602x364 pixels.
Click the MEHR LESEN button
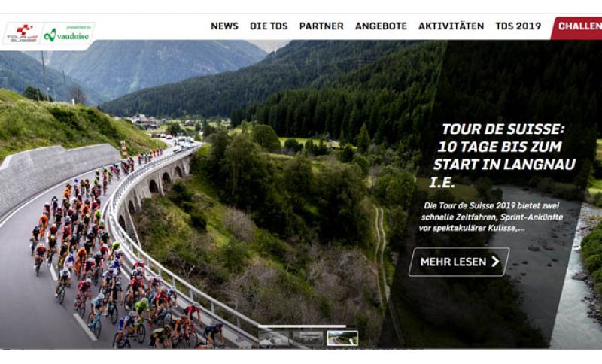(x=459, y=262)
